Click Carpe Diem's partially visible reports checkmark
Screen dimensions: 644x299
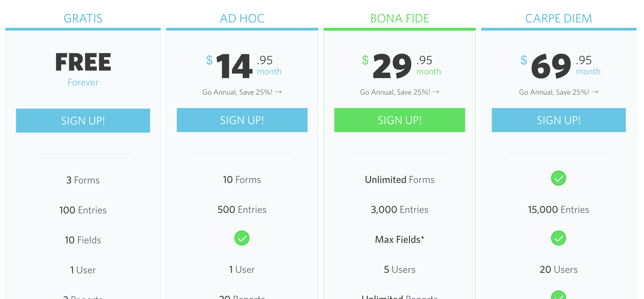point(558,296)
